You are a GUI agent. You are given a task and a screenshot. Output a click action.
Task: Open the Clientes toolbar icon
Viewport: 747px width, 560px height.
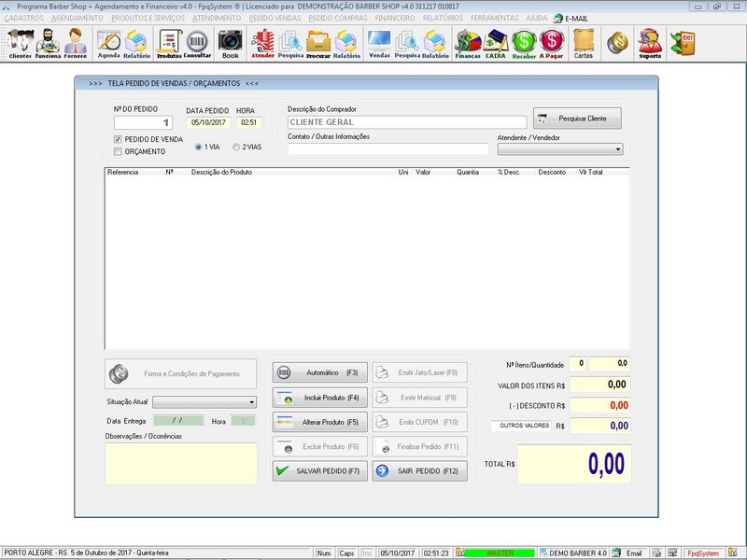pyautogui.click(x=20, y=43)
